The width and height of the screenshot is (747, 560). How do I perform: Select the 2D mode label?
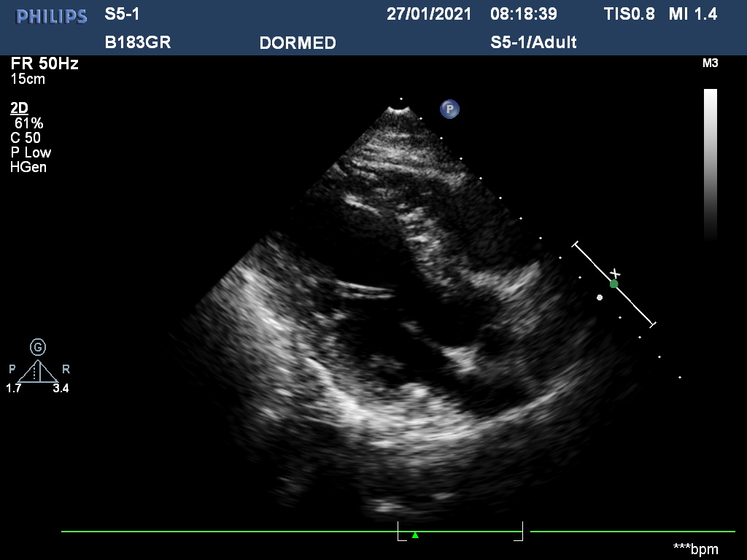pos(19,109)
